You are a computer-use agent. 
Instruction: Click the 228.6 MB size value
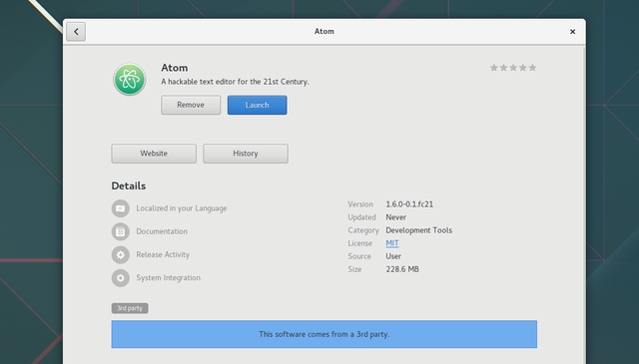402,269
